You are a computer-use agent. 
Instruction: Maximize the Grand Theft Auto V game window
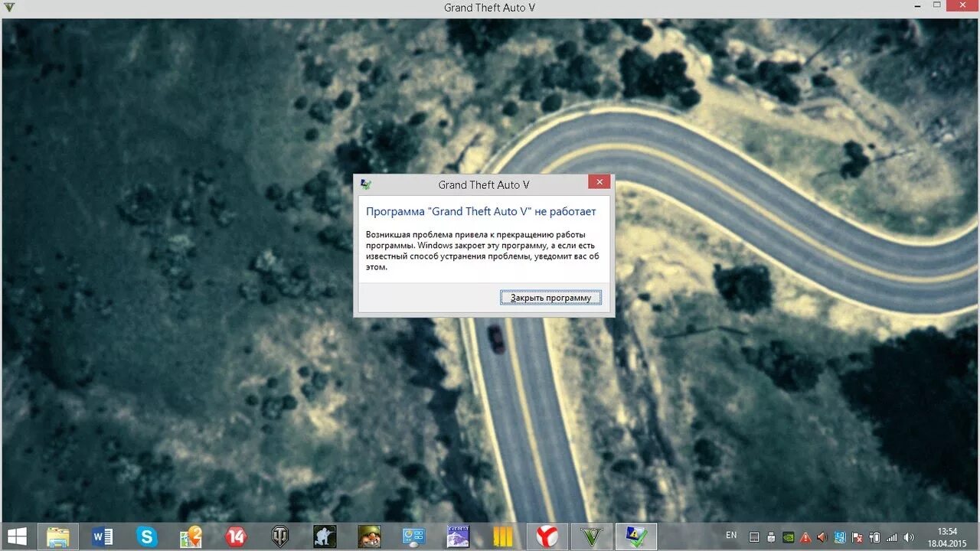[936, 6]
